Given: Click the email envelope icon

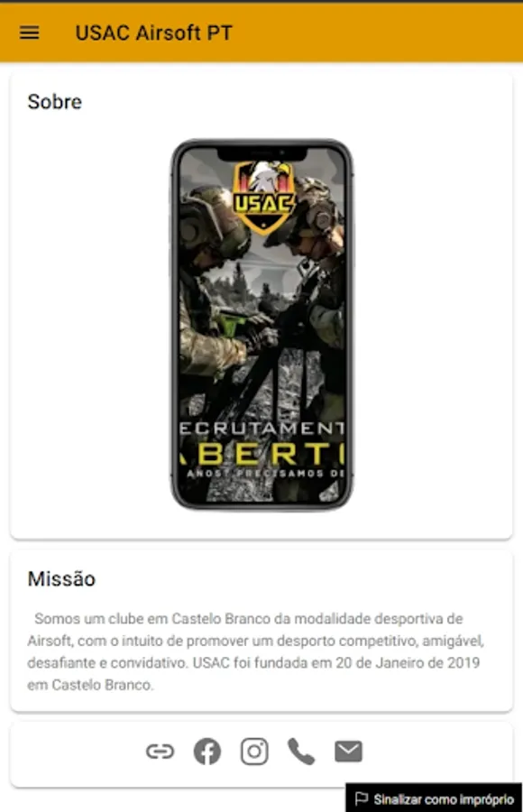Looking at the screenshot, I should click(348, 751).
